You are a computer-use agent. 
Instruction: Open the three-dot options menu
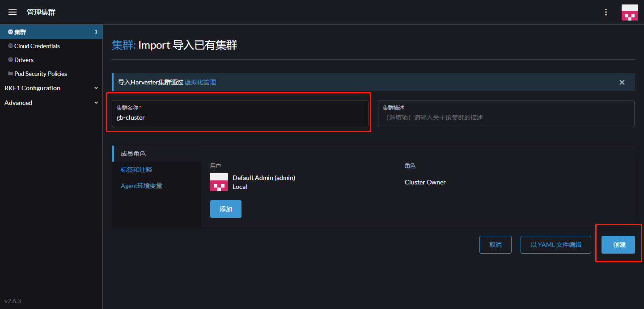pyautogui.click(x=606, y=12)
